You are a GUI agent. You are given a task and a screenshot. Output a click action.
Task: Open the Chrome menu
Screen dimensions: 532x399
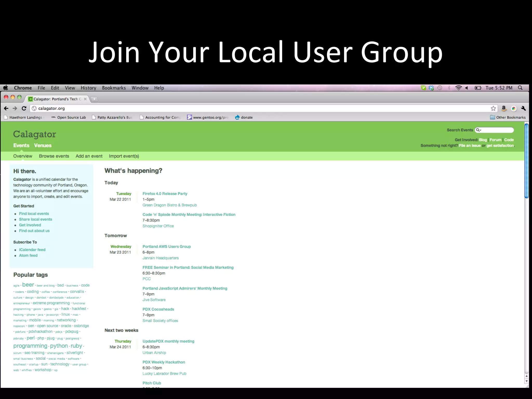click(x=23, y=88)
